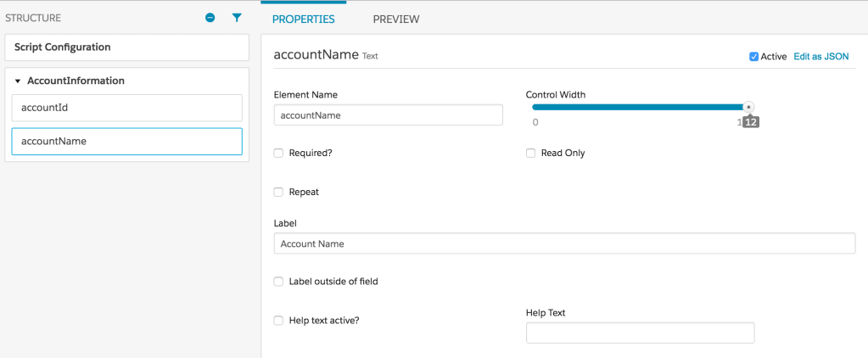Click the Edit as JSON link
Viewport: 868px width, 358px height.
[x=820, y=57]
